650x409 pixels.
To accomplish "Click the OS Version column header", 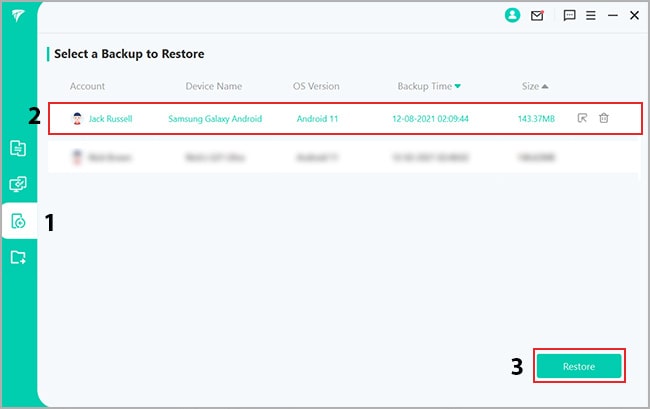I will click(x=318, y=86).
